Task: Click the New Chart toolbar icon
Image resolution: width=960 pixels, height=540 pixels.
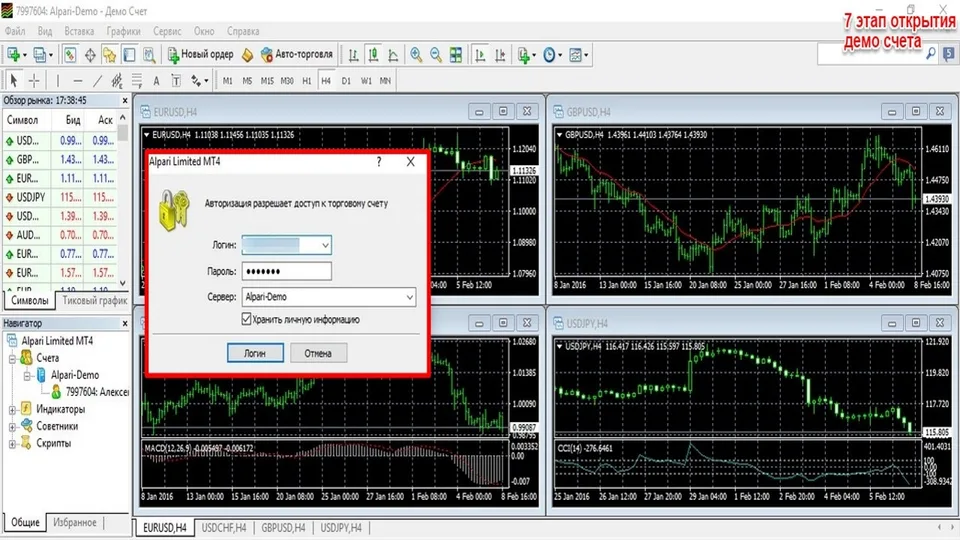Action: click(13, 55)
